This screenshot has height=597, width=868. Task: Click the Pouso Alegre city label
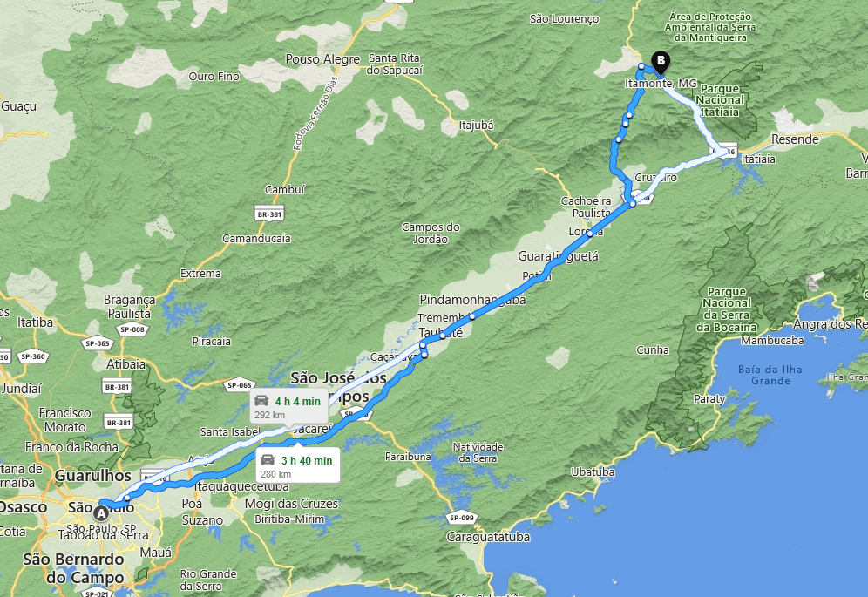coord(322,59)
